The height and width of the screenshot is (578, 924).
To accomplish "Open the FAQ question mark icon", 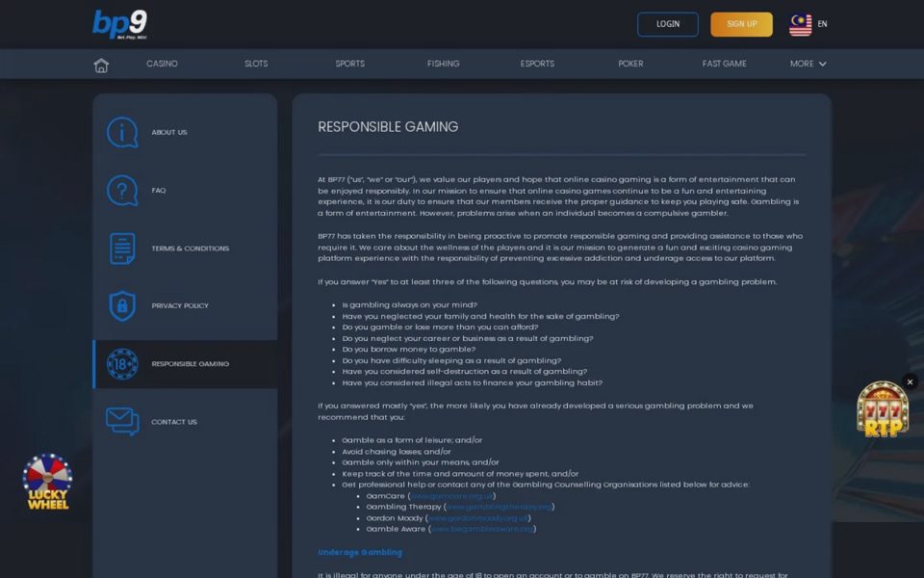I will point(122,190).
